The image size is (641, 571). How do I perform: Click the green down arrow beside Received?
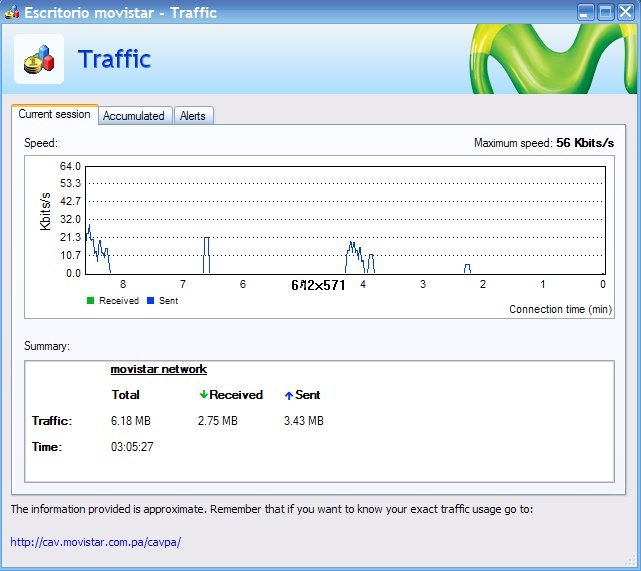tap(203, 394)
